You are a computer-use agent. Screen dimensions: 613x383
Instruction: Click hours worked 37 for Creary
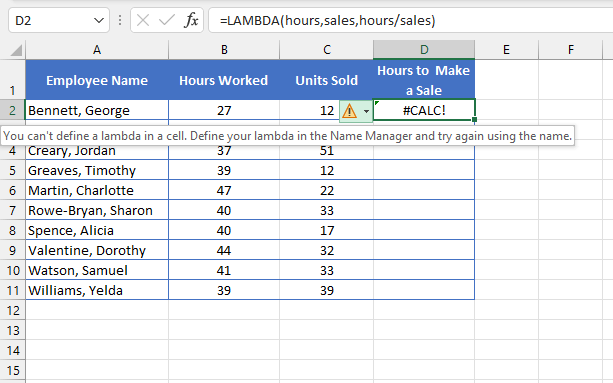pos(224,151)
